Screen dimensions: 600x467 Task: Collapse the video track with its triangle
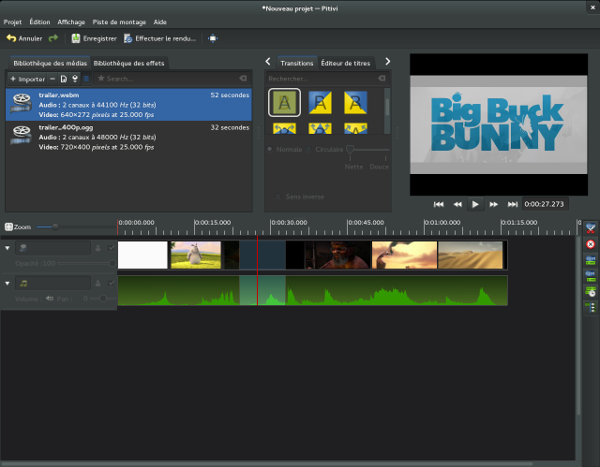(8, 247)
